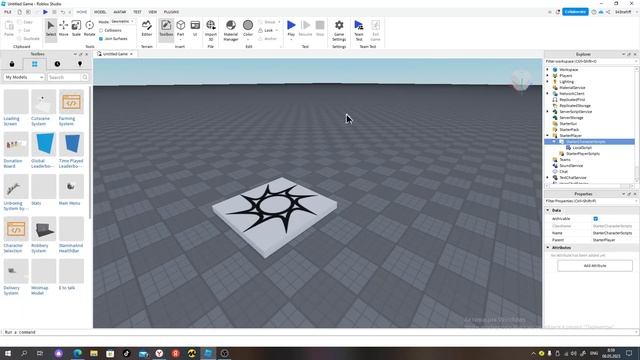
Task: Open the Terrain Editor
Action: pos(147,29)
